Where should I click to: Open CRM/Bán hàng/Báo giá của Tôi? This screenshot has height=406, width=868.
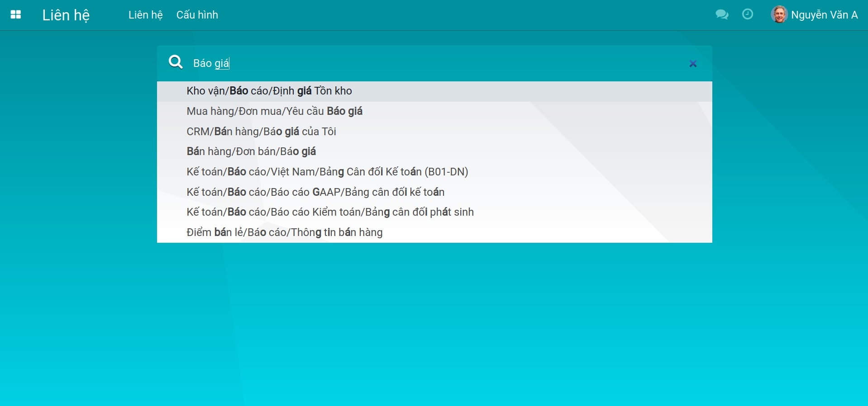tap(261, 132)
